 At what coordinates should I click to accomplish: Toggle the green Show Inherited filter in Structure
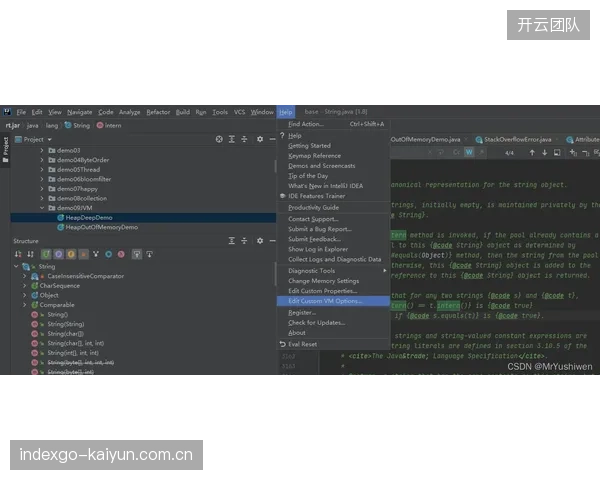46,254
